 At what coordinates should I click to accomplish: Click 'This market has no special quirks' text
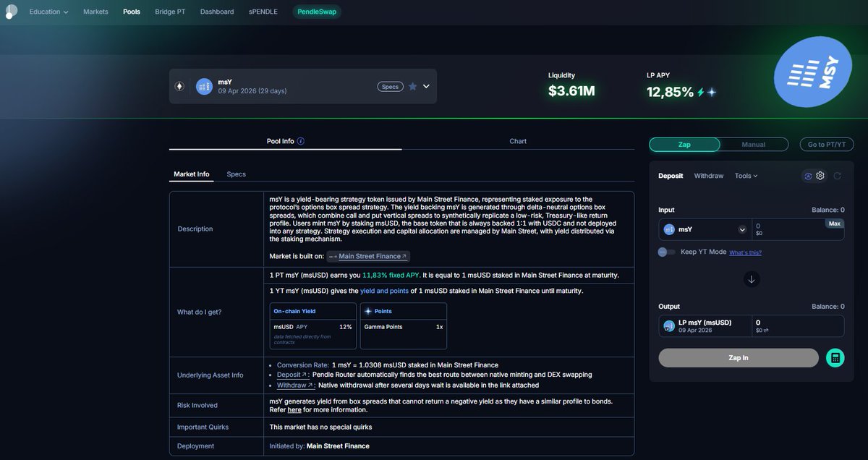(x=320, y=427)
